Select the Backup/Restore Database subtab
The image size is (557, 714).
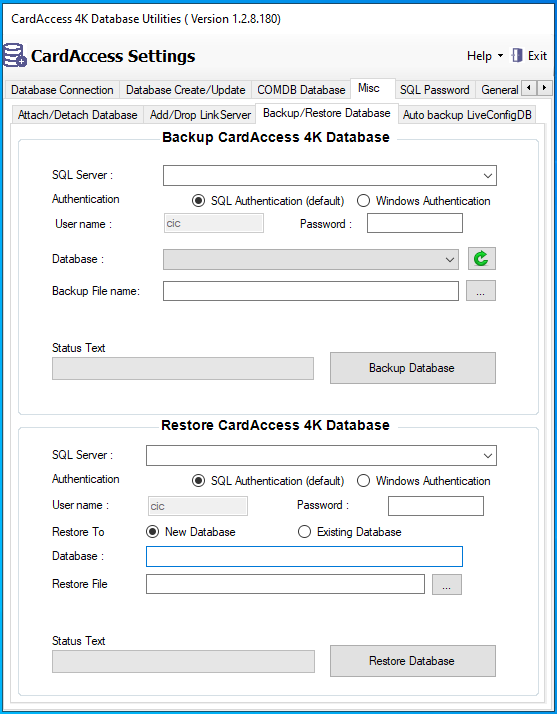327,113
